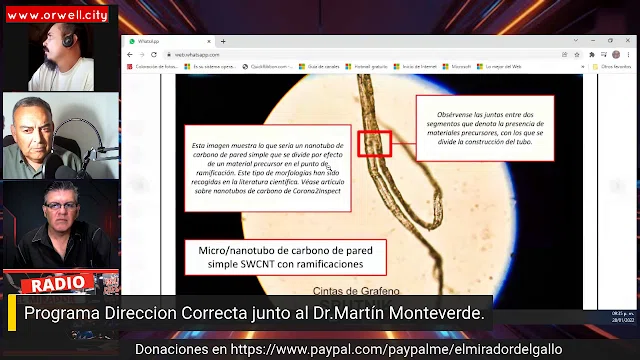Click the top webcam feed with headphones man
The width and height of the screenshot is (640, 360).
coord(61,56)
